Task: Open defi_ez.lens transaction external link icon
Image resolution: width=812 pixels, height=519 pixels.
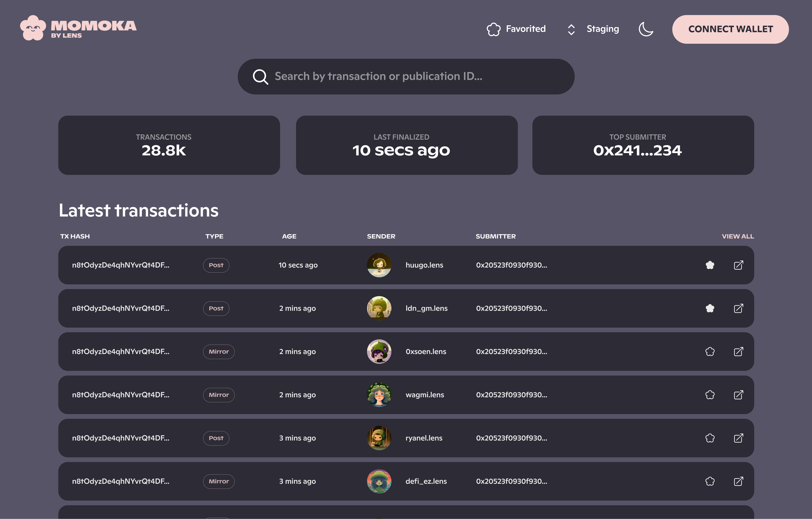Action: 738,481
